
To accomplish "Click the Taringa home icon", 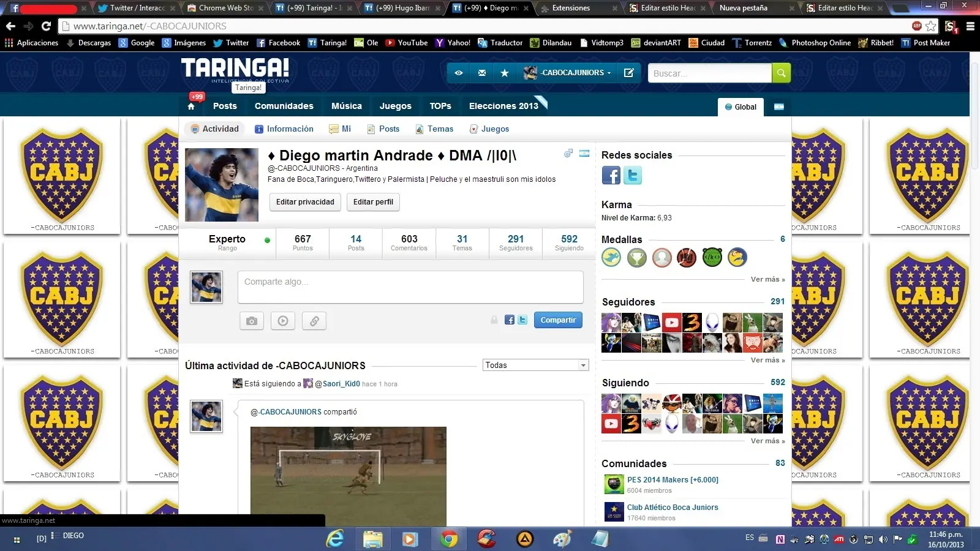I will [x=191, y=107].
